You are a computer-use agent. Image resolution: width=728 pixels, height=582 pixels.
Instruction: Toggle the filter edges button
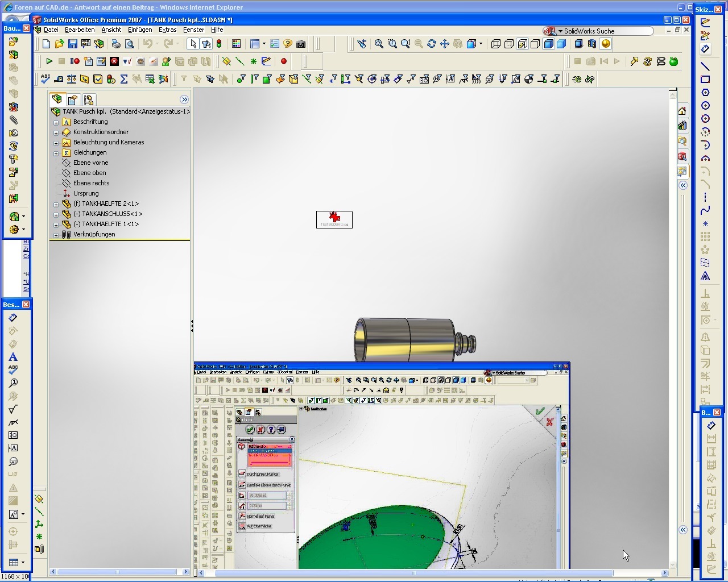click(x=254, y=79)
